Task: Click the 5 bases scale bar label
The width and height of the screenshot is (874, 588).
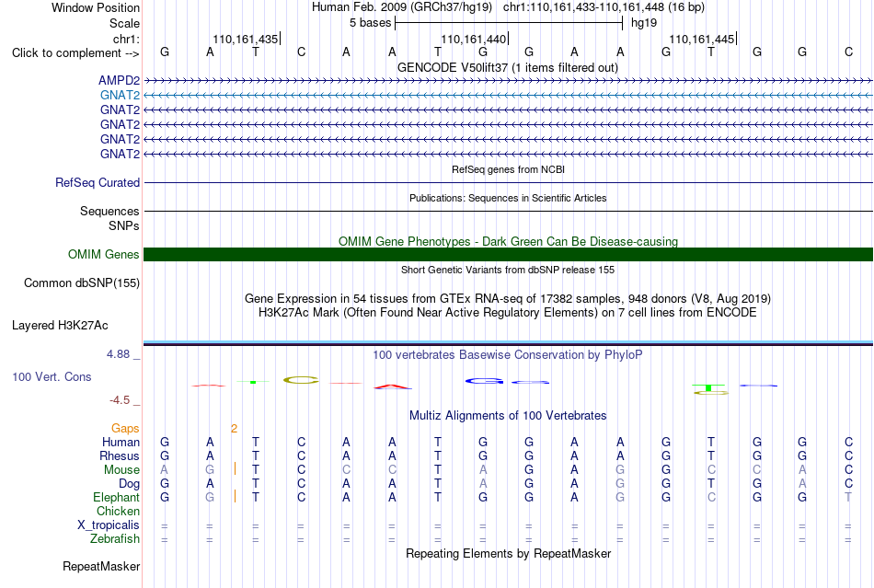Action: coord(370,23)
